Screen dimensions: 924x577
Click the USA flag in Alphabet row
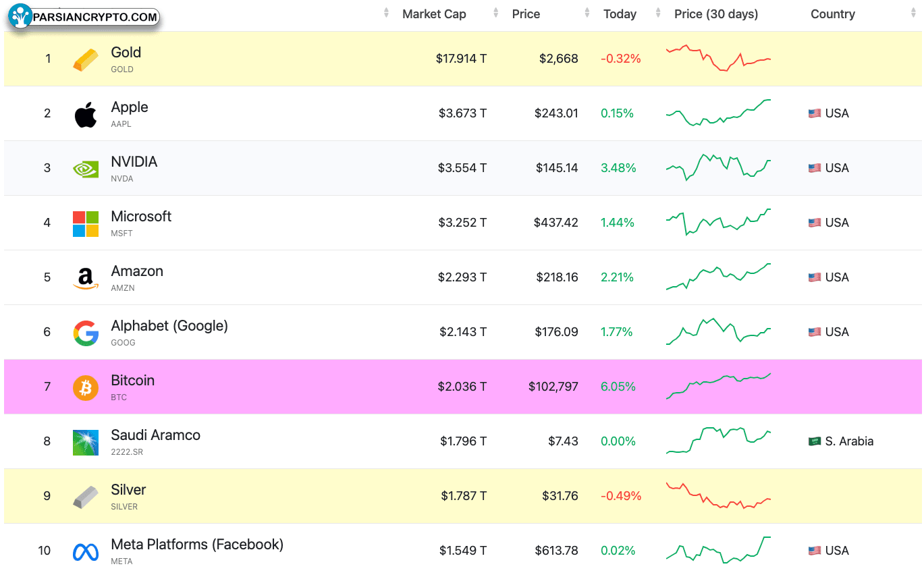(x=815, y=332)
